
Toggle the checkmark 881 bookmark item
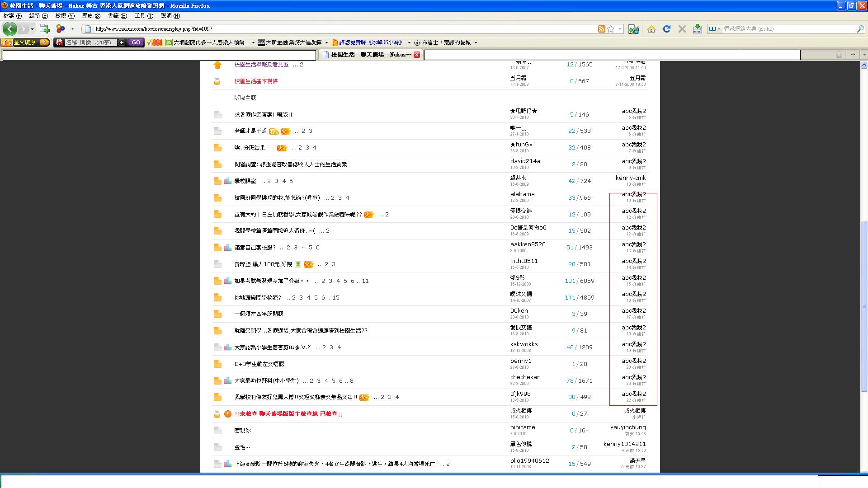click(154, 42)
